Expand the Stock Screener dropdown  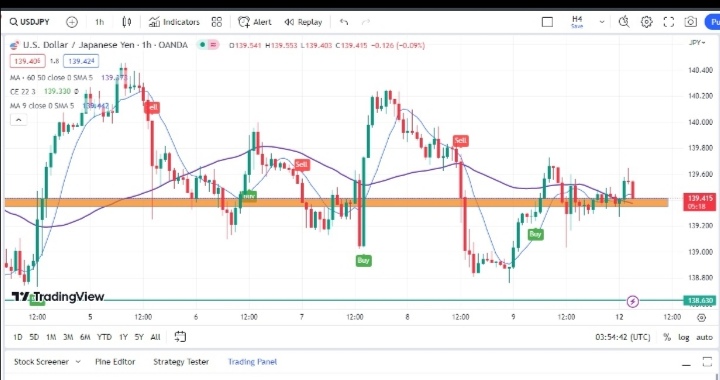click(78, 362)
